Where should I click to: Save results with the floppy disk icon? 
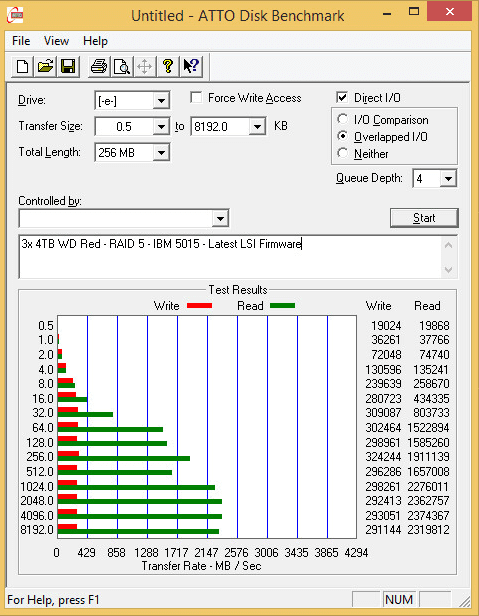click(68, 66)
